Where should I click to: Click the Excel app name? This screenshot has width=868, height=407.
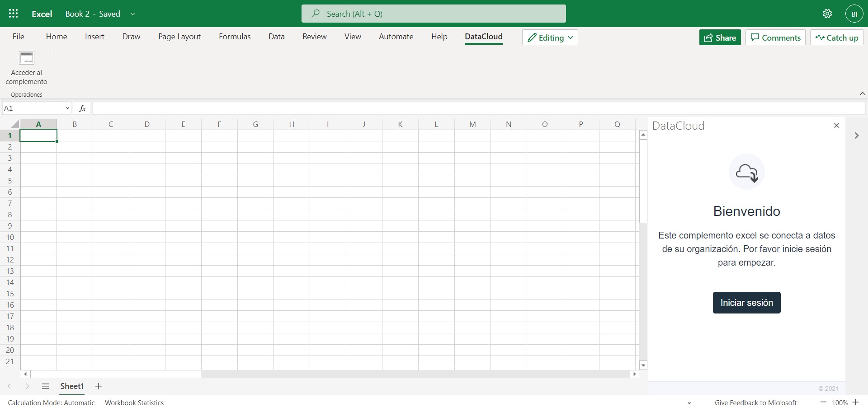42,14
